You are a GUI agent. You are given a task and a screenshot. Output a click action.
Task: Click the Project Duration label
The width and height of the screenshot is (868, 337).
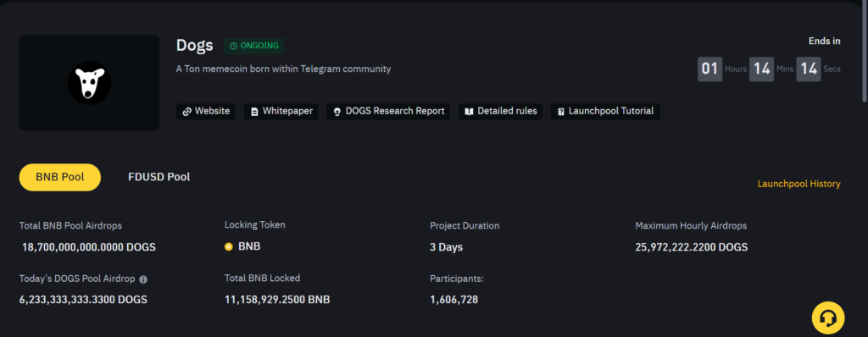[x=465, y=226]
